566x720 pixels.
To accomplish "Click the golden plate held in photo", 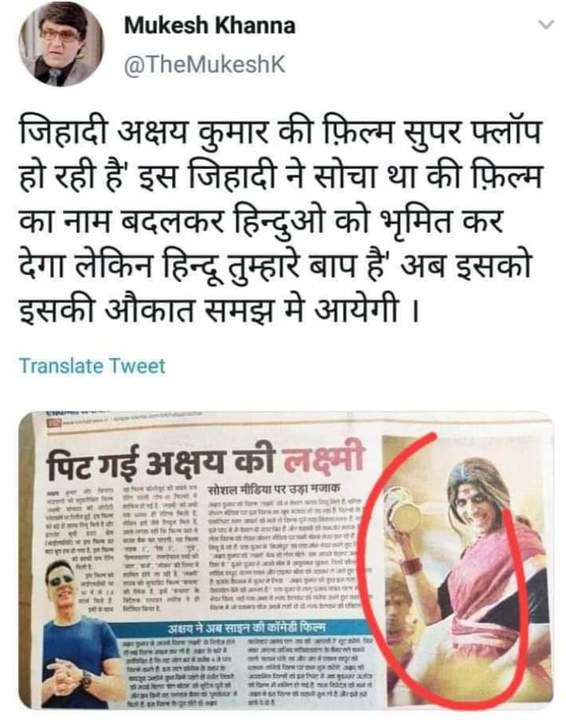I will point(406,518).
